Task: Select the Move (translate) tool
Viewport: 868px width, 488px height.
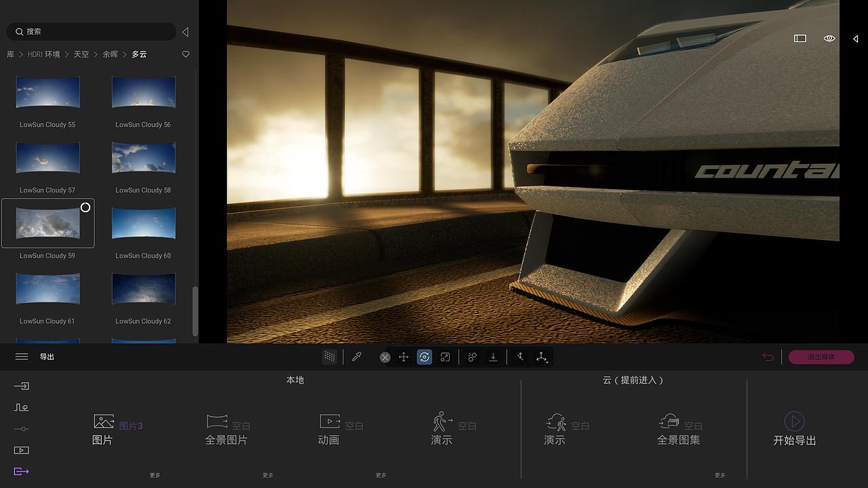Action: [403, 357]
